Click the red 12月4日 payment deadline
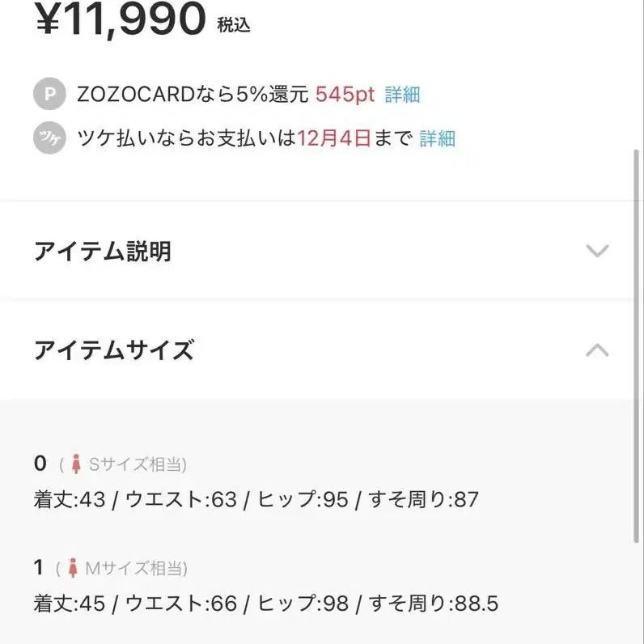This screenshot has width=644, height=644. coord(334,138)
